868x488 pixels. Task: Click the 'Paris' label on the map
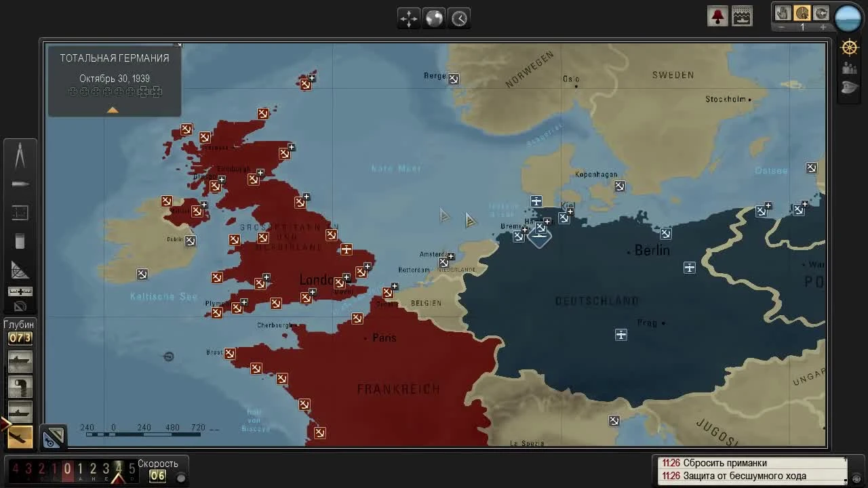pos(384,338)
